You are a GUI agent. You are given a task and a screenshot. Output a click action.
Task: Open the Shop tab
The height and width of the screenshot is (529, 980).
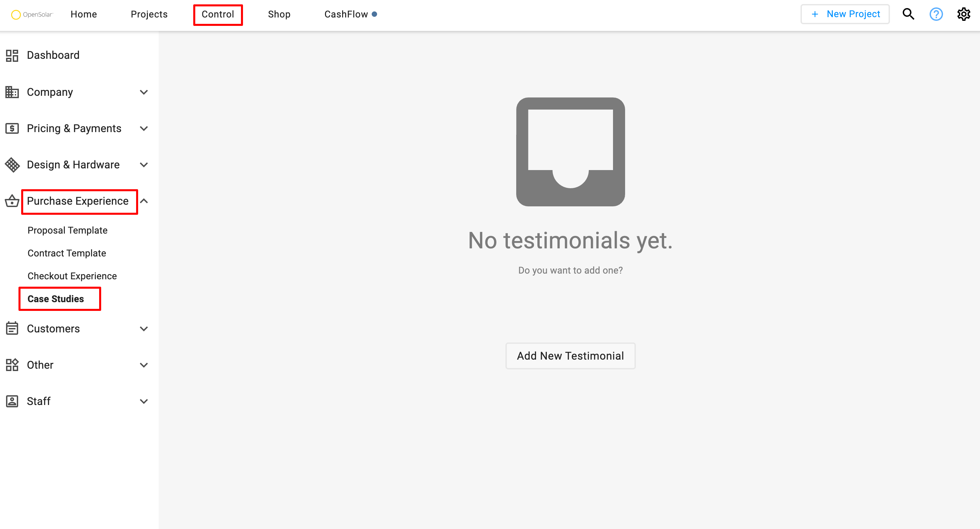(279, 14)
